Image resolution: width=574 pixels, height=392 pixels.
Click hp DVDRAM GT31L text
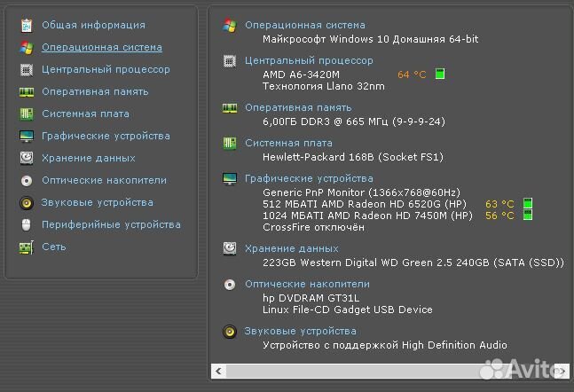pos(311,298)
